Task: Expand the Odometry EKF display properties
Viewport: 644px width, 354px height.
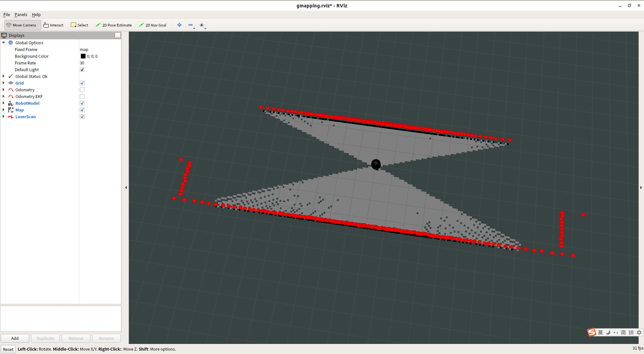Action: coord(4,96)
